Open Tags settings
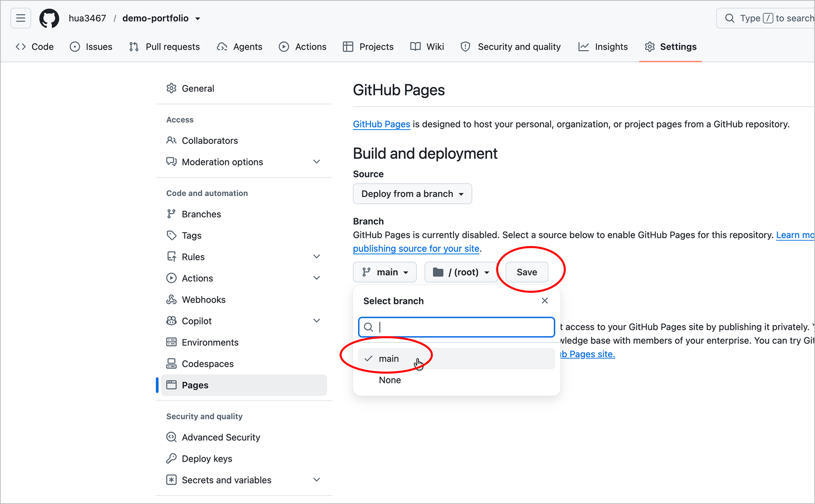815x504 pixels. (x=244, y=235)
